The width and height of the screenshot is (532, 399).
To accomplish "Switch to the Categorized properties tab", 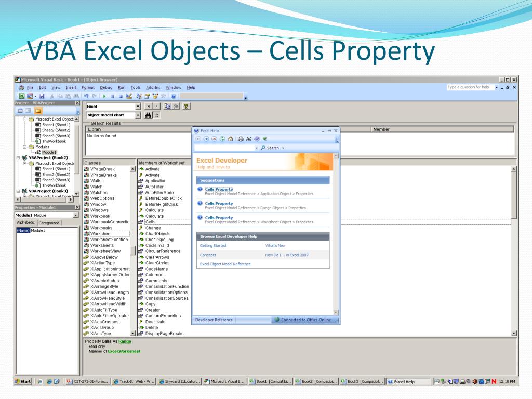I will [x=49, y=223].
